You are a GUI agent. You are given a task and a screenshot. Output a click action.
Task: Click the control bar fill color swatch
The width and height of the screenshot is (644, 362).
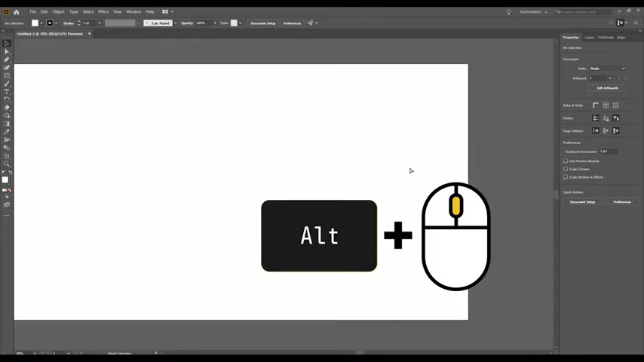click(35, 23)
